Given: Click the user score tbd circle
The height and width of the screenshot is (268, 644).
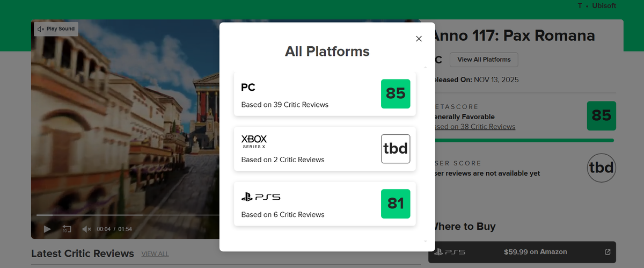Looking at the screenshot, I should (x=602, y=169).
